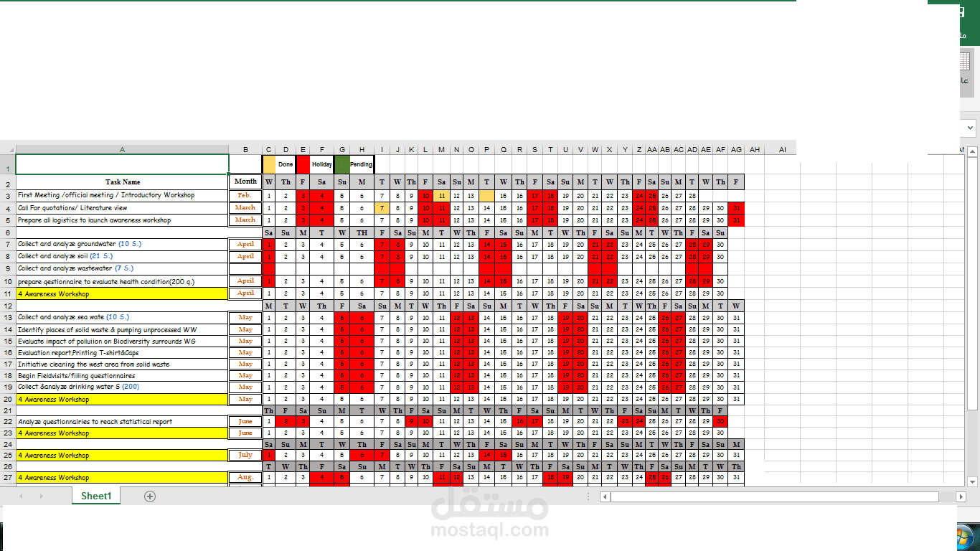Select the orange Done legend swatch
This screenshot has width=980, height=551.
click(269, 164)
